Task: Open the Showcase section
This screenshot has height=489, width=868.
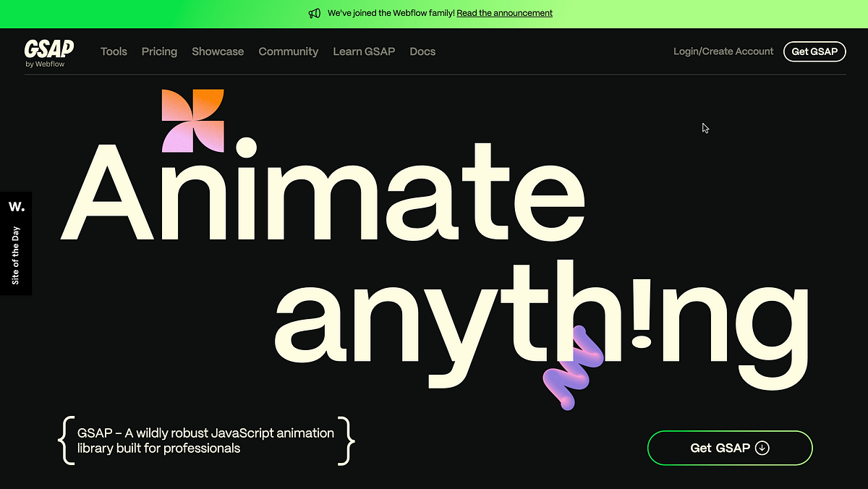Action: coord(218,51)
